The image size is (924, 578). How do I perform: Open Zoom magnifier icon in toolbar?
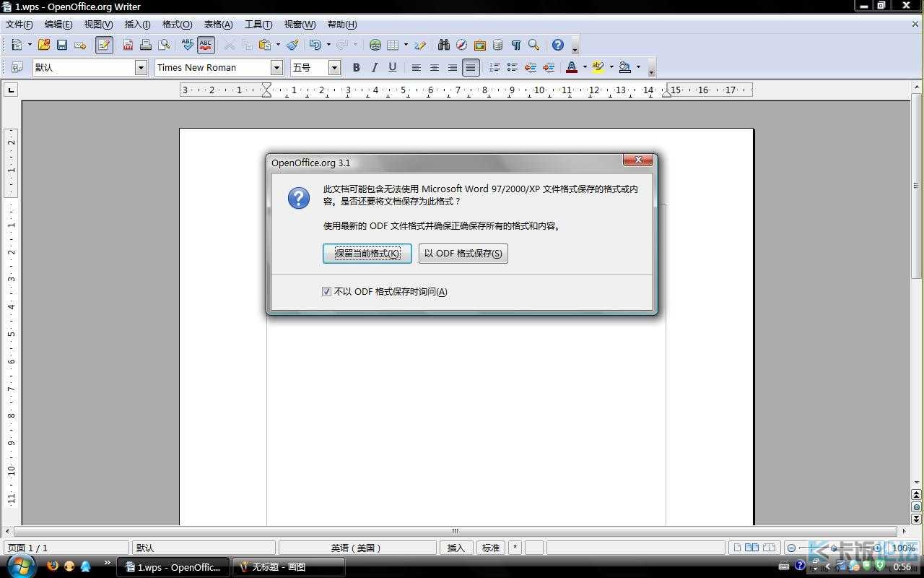click(x=534, y=45)
